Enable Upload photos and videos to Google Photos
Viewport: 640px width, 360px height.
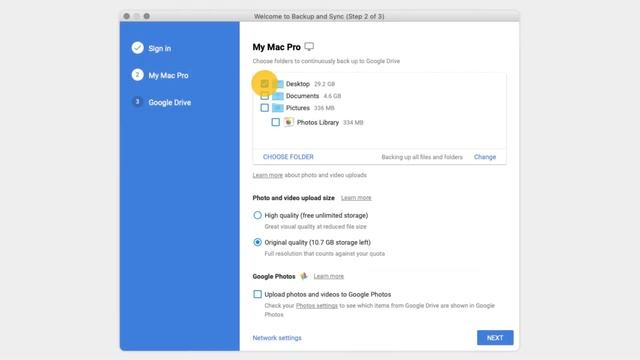coord(257,294)
